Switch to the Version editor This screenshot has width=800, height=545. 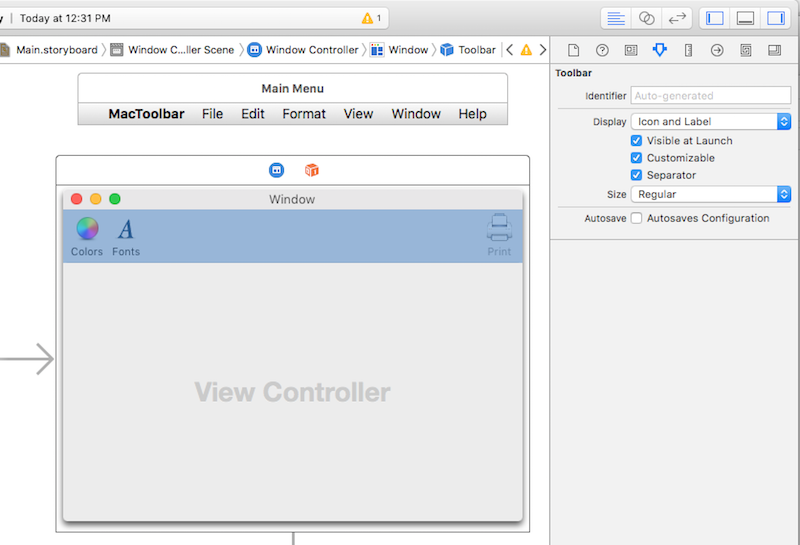tap(677, 19)
